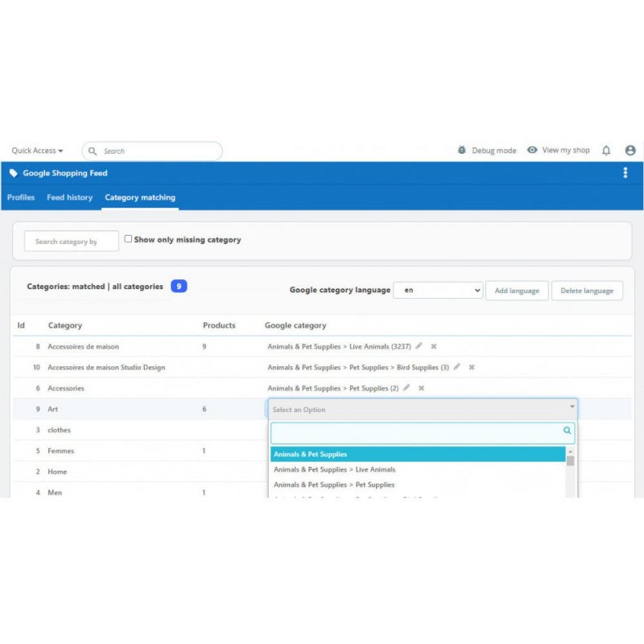Switch to the Profiles tab

[21, 197]
